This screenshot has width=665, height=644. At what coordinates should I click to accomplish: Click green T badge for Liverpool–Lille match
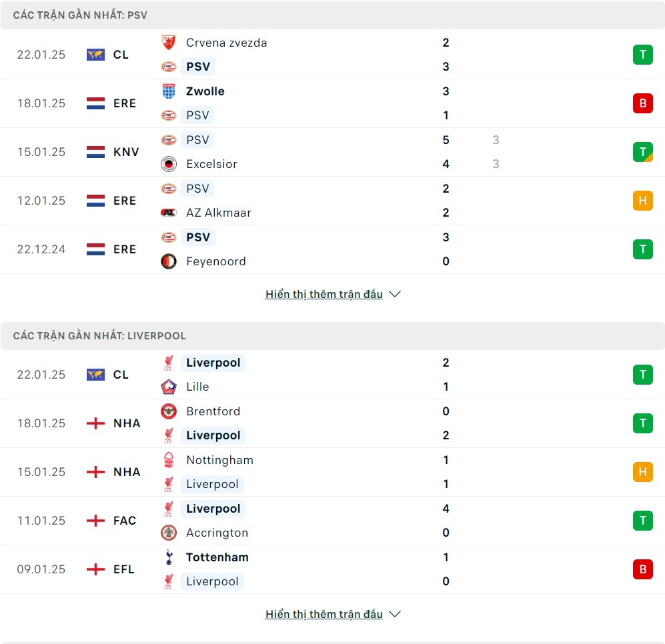(x=643, y=375)
